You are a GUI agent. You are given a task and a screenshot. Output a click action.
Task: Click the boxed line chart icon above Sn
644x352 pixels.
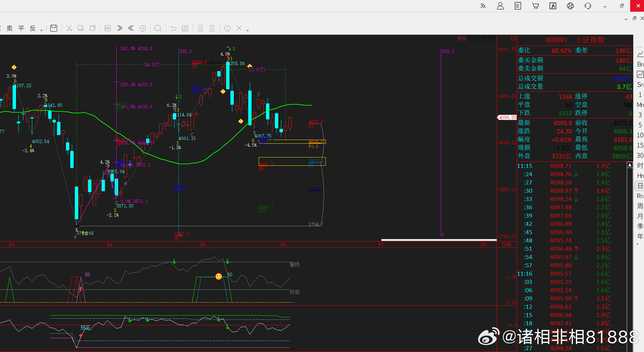(x=640, y=74)
